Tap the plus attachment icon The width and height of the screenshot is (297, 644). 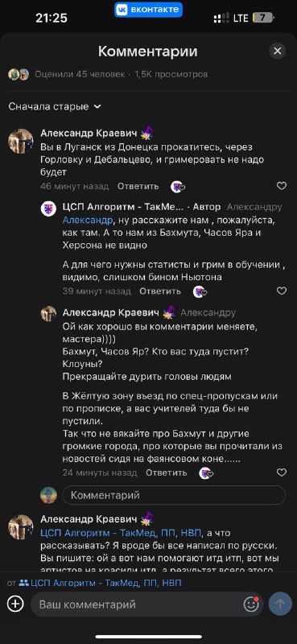tap(15, 604)
